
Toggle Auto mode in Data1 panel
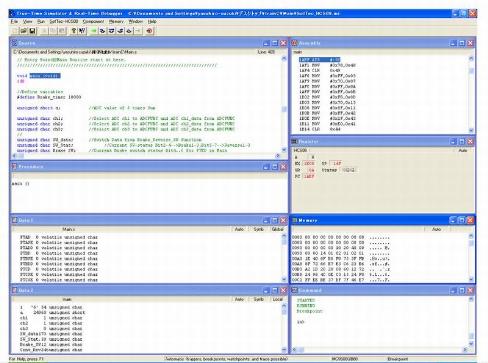239,229
